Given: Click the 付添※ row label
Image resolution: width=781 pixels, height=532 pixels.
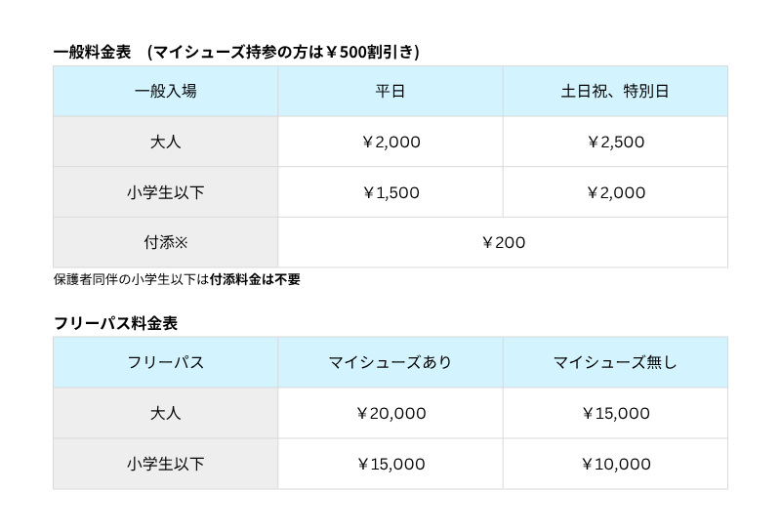Looking at the screenshot, I should coord(165,242).
